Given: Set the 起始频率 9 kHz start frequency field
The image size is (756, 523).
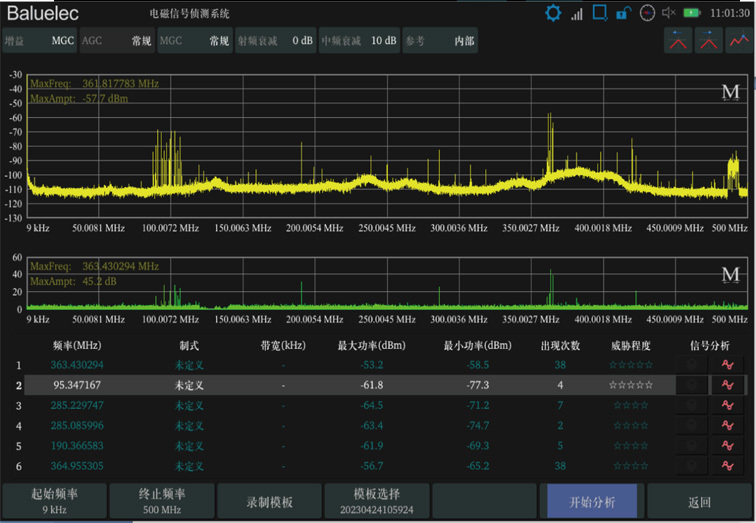Looking at the screenshot, I should click(x=54, y=501).
